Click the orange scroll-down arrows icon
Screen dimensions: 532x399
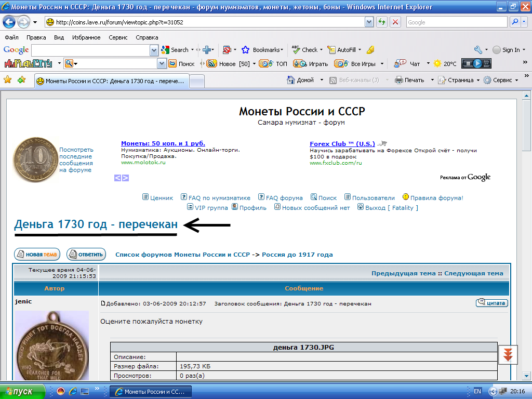pos(508,354)
